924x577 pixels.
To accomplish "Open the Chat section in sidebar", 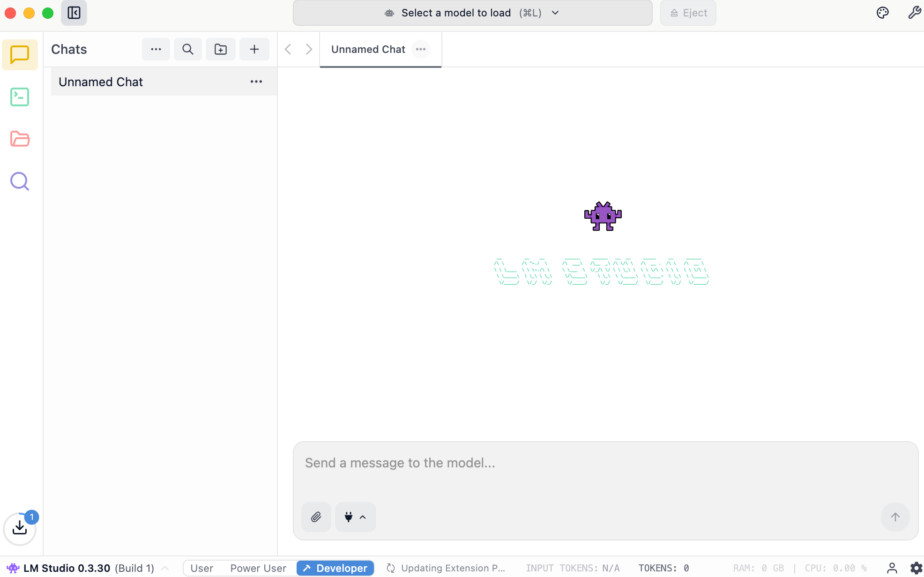I will click(x=20, y=55).
